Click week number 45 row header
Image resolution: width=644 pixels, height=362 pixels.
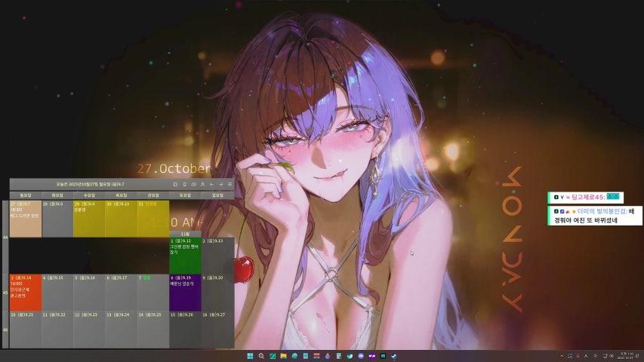click(5, 293)
